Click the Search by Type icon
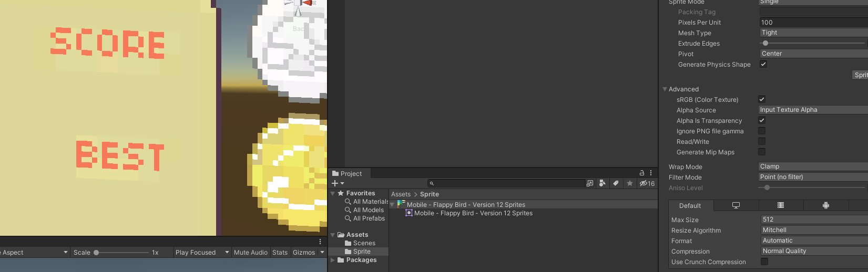Screen dimensions: 868x272 [603, 183]
